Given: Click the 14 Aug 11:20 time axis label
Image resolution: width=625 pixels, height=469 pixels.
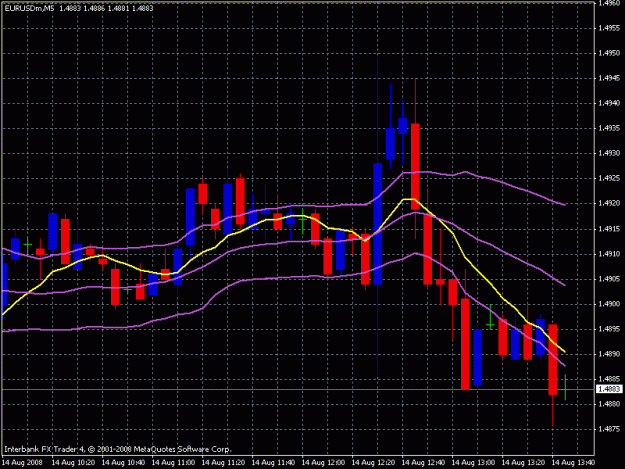Looking at the screenshot, I should point(223,463).
